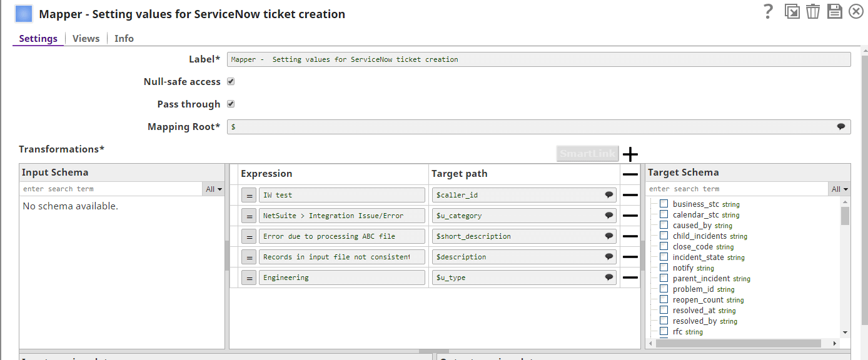Check the calendar_stc target field

click(x=664, y=214)
